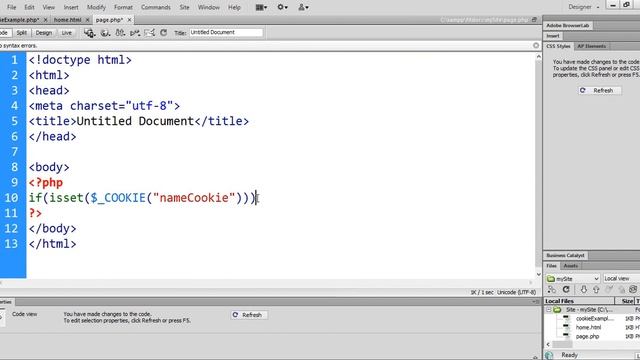
Task: Click the Title input field
Action: pos(226,32)
